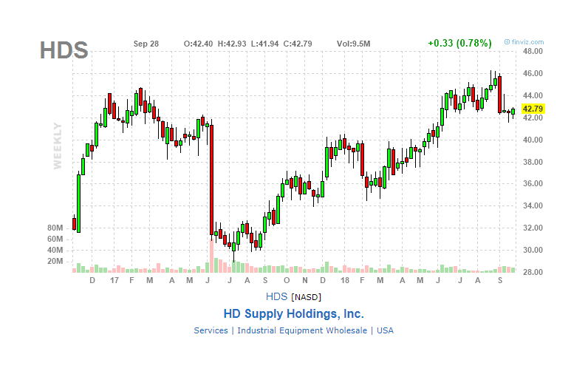Open Industrial Equipment Wholesale industry link
Screen dimensions: 588x374
[x=302, y=330]
